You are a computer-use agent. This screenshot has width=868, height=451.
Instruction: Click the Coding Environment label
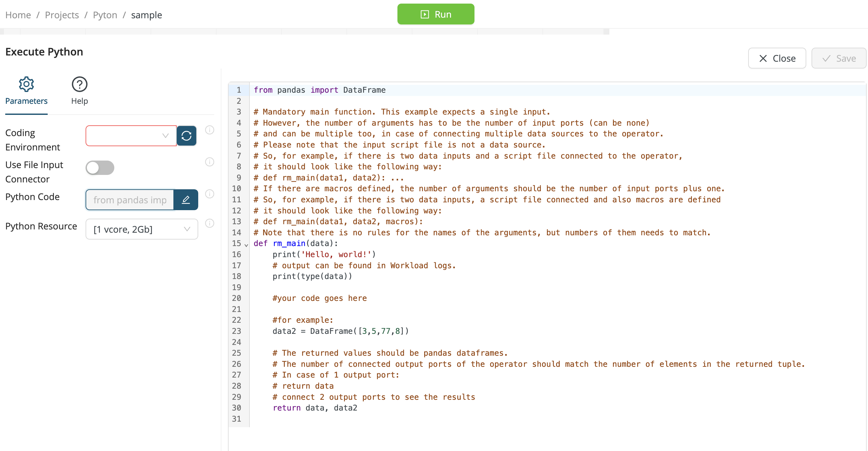click(33, 140)
